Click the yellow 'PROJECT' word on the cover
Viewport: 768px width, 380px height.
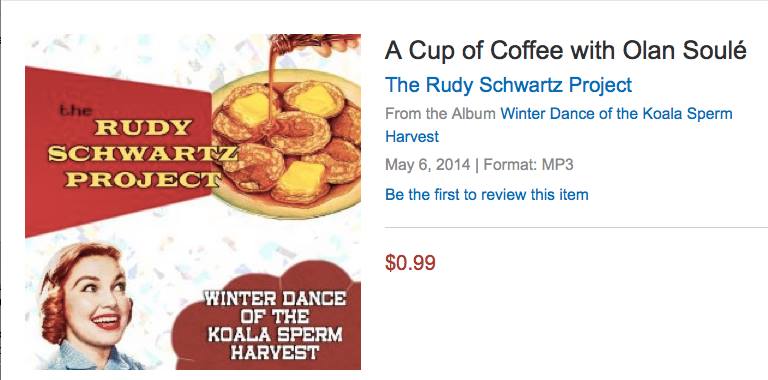tap(143, 180)
